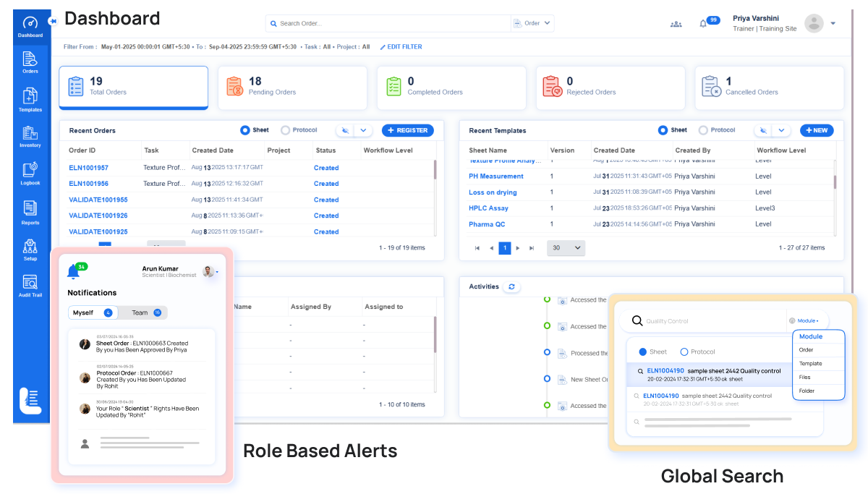Select the Completed Orders card
This screenshot has height=494, width=868.
tap(451, 88)
